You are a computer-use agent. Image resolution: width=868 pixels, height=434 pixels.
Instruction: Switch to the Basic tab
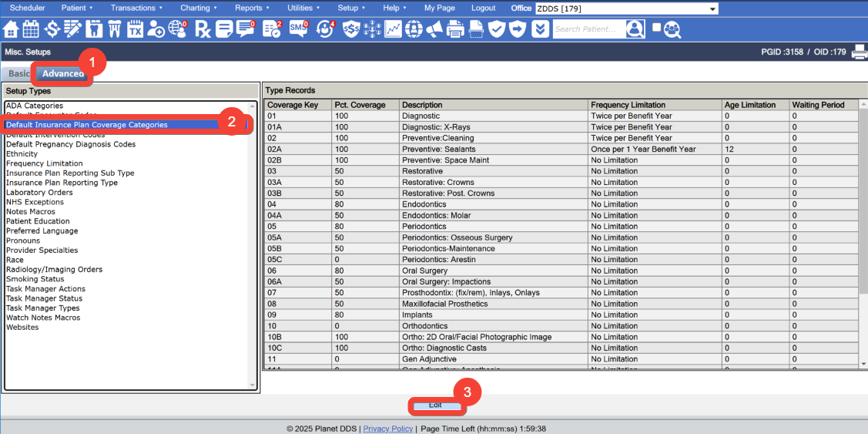click(x=18, y=74)
